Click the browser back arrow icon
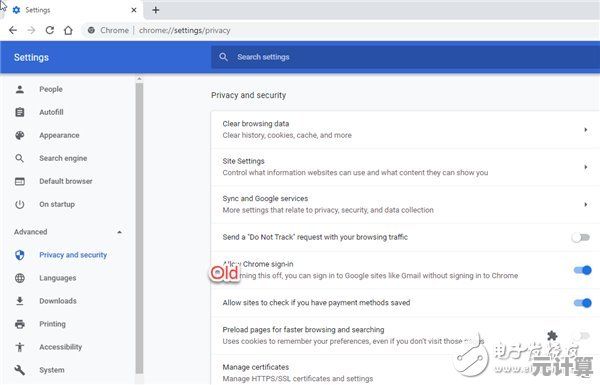Viewport: 600px width, 385px height. coord(13,30)
